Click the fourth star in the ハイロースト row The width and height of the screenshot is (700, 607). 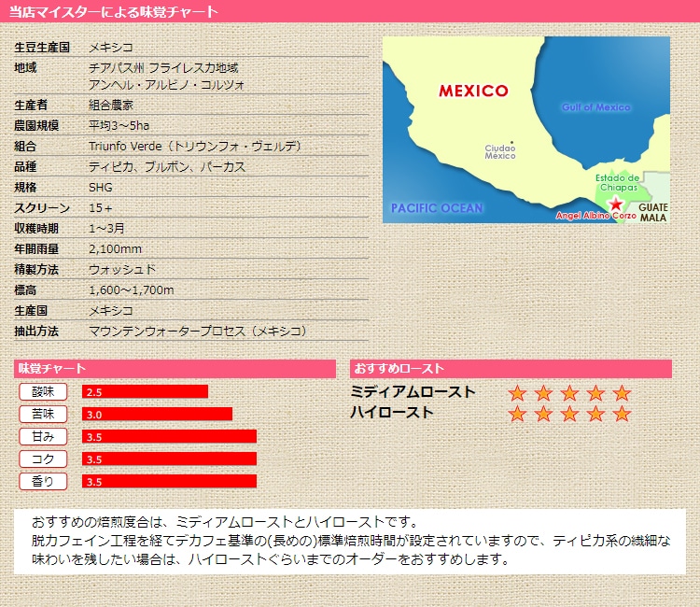click(596, 414)
